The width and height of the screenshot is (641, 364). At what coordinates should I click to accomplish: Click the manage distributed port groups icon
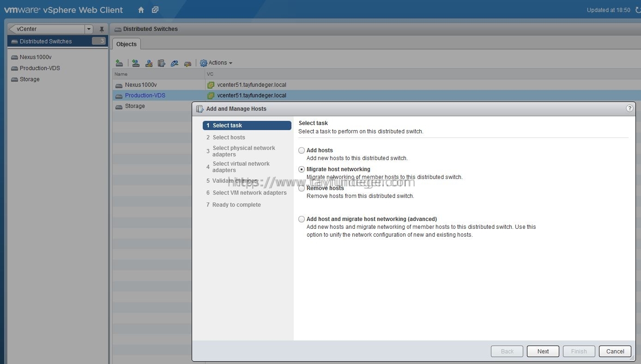coord(149,63)
